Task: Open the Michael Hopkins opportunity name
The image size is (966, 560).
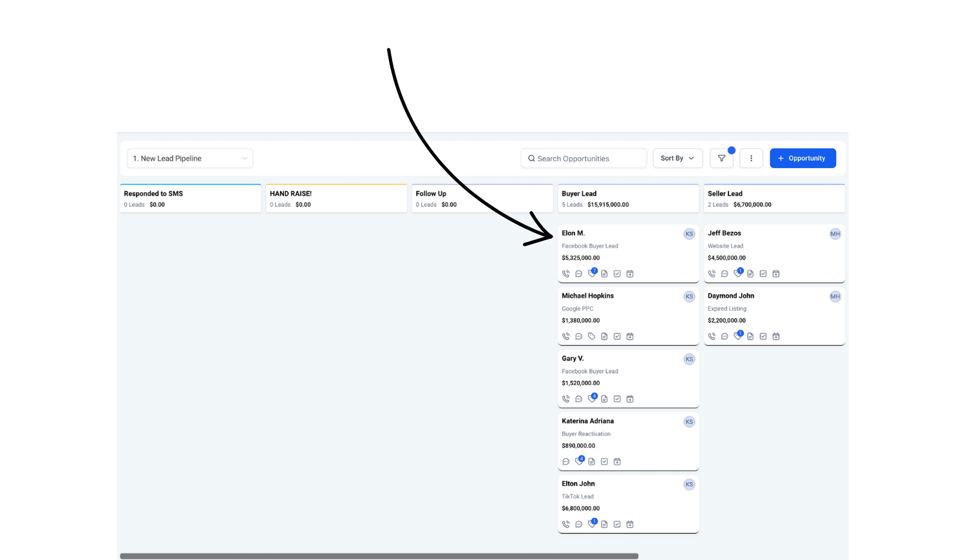Action: (587, 296)
